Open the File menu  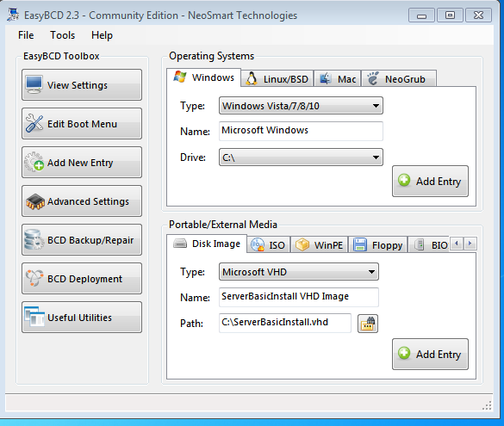pos(26,35)
